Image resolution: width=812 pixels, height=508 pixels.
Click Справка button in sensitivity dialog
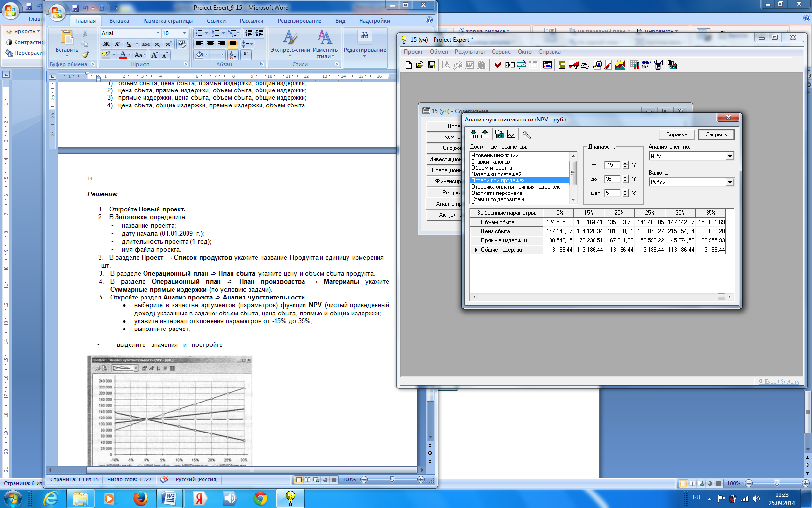pyautogui.click(x=677, y=134)
